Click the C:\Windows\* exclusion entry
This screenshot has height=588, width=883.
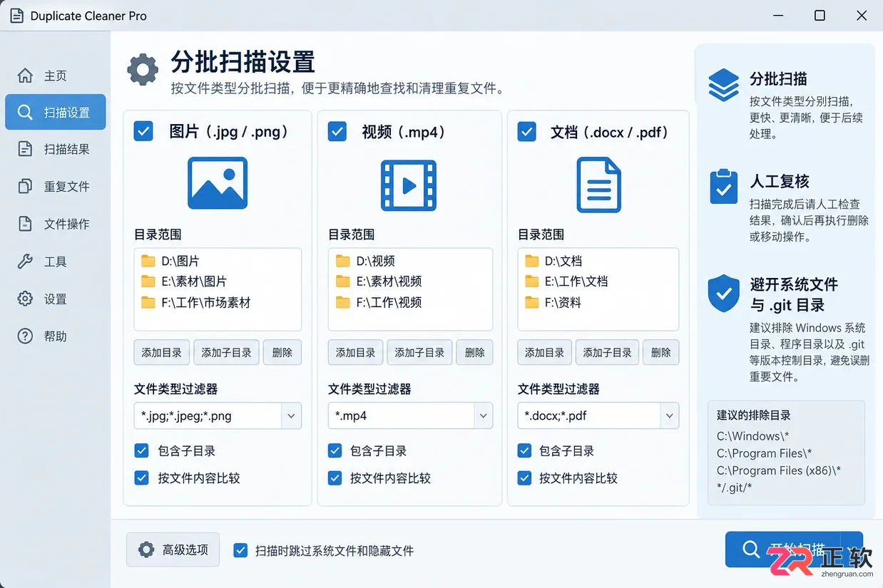coord(752,436)
